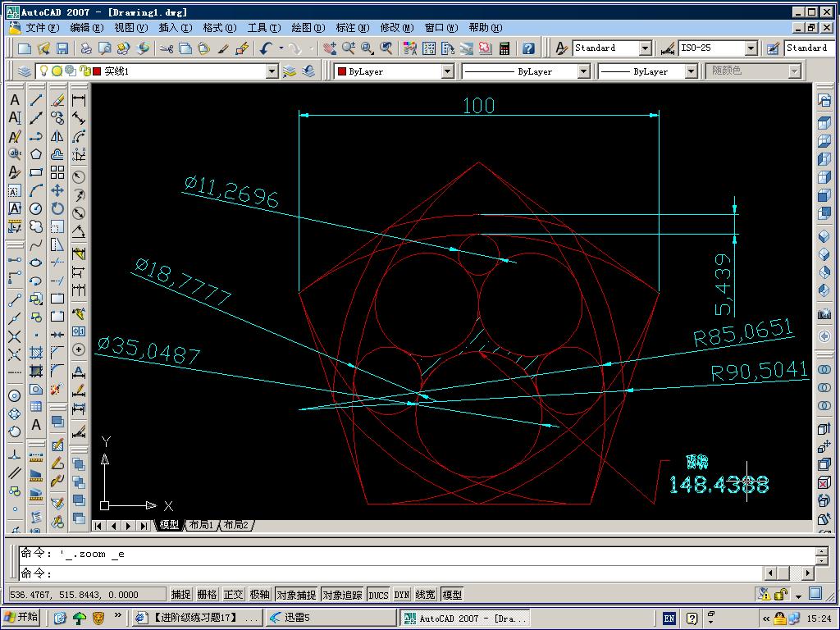Click the Pan Realtime hand icon
The width and height of the screenshot is (840, 630).
tap(330, 48)
